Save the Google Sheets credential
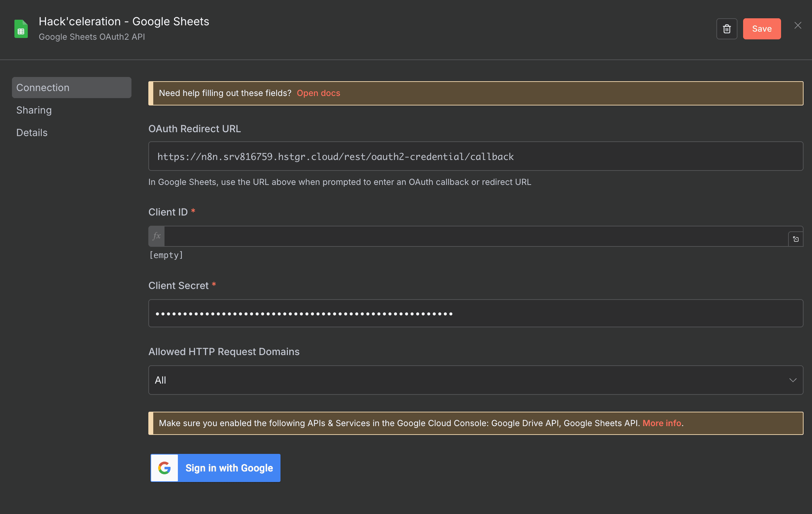Screen dimensions: 812x514 tap(762, 28)
